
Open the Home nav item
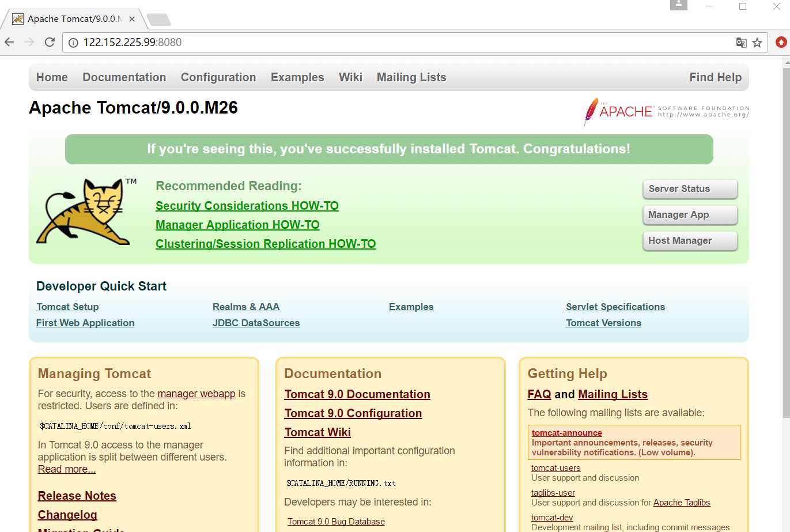[52, 77]
